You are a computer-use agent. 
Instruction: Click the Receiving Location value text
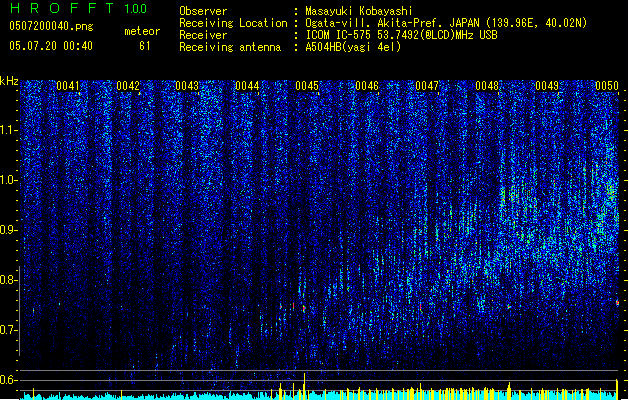[446, 23]
